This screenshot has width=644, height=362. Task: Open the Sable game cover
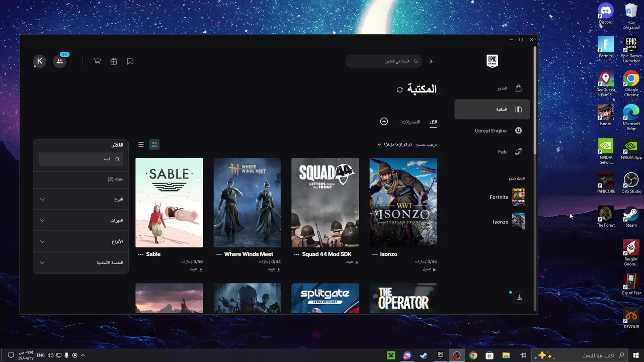point(169,203)
